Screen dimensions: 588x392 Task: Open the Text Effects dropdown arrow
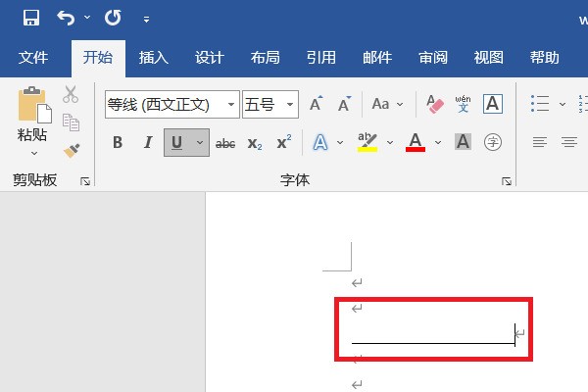pyautogui.click(x=340, y=142)
